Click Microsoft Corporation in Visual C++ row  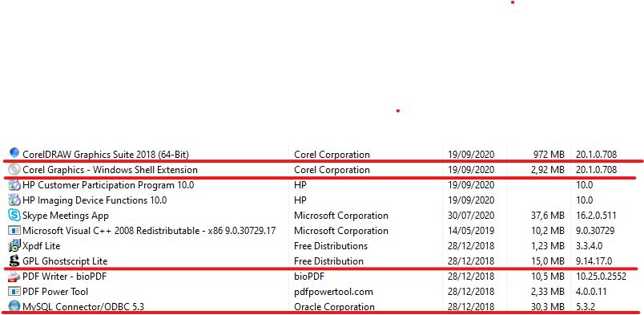point(341,231)
